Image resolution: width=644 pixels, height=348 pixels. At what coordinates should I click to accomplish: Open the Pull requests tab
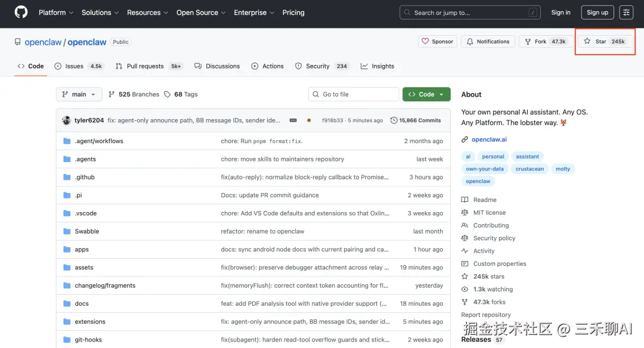(x=148, y=66)
